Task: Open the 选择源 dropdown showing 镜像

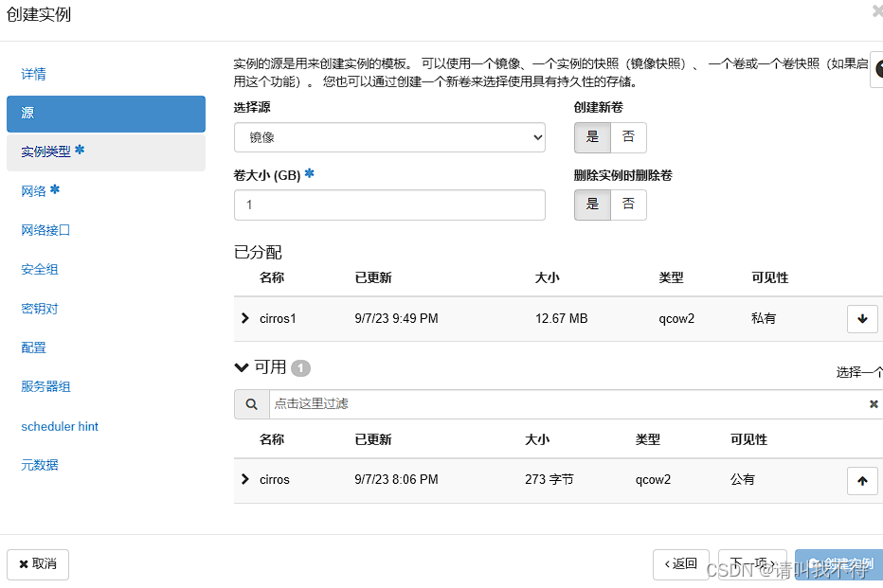Action: click(x=389, y=137)
